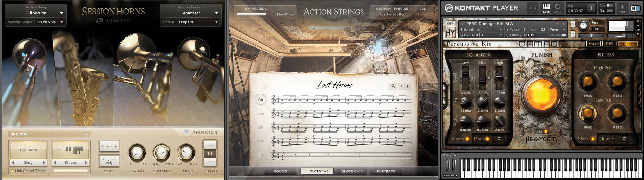Click the instrument settings gear icon

coord(450,24)
